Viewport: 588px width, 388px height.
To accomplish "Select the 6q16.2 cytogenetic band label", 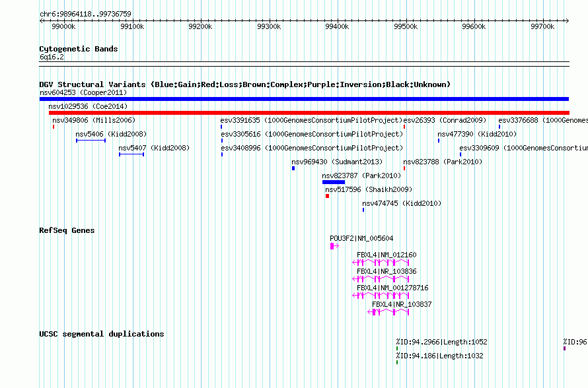I will tap(52, 57).
